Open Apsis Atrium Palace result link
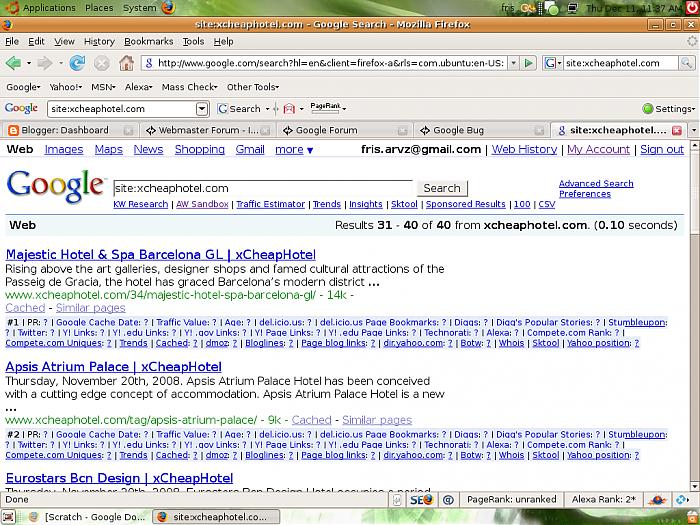Viewport: 700px width, 525px height. [113, 367]
